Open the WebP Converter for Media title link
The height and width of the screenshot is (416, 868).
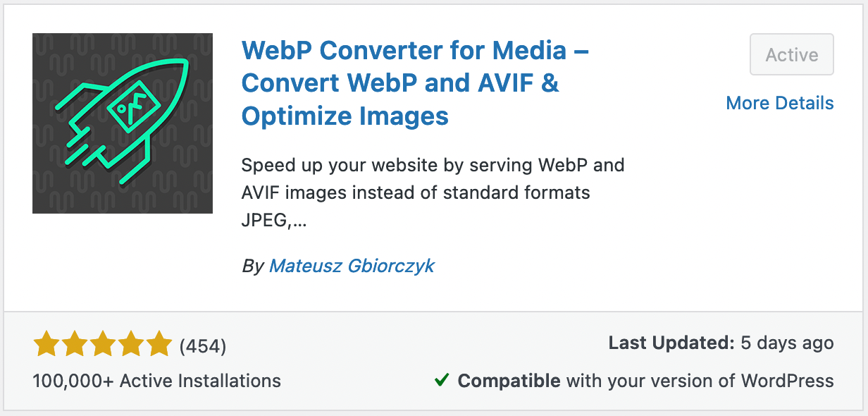click(414, 83)
